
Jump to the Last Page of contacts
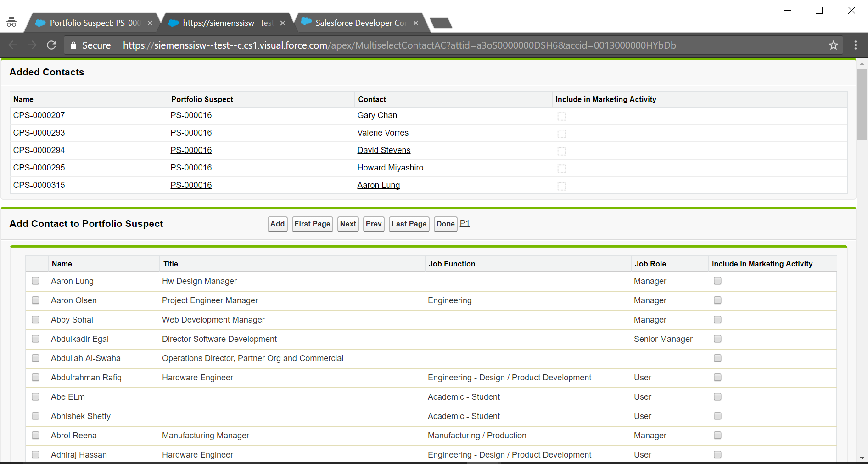pos(409,224)
